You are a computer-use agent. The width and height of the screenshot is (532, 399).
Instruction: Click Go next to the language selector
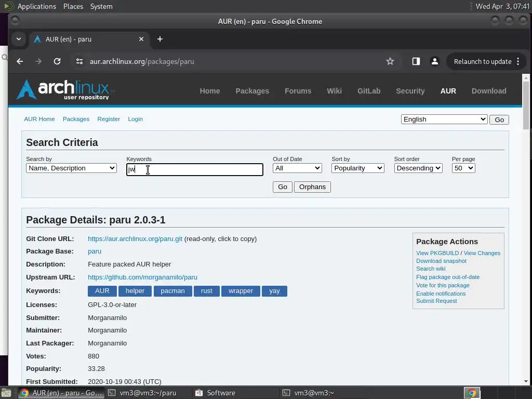click(499, 120)
